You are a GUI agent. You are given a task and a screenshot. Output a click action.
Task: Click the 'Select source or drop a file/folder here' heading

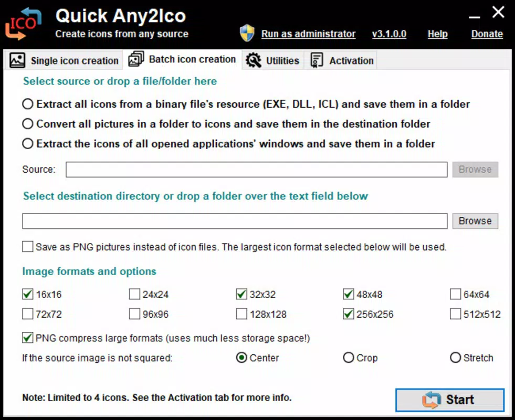(120, 81)
